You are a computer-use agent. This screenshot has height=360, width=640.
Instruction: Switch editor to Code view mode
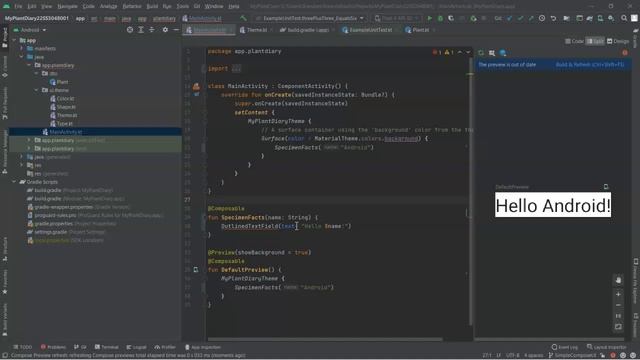[575, 41]
